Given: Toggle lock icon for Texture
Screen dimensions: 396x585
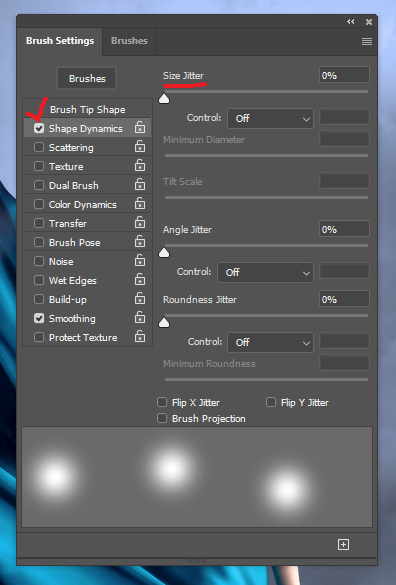Looking at the screenshot, I should pos(140,166).
